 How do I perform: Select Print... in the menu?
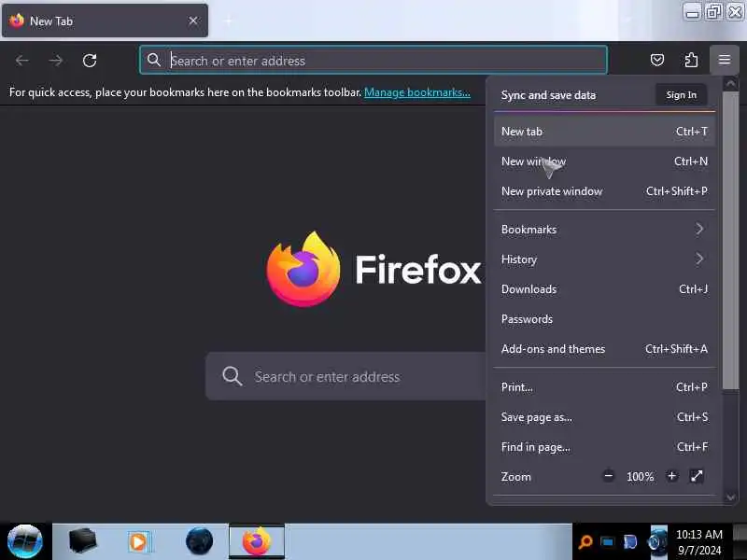(604, 387)
